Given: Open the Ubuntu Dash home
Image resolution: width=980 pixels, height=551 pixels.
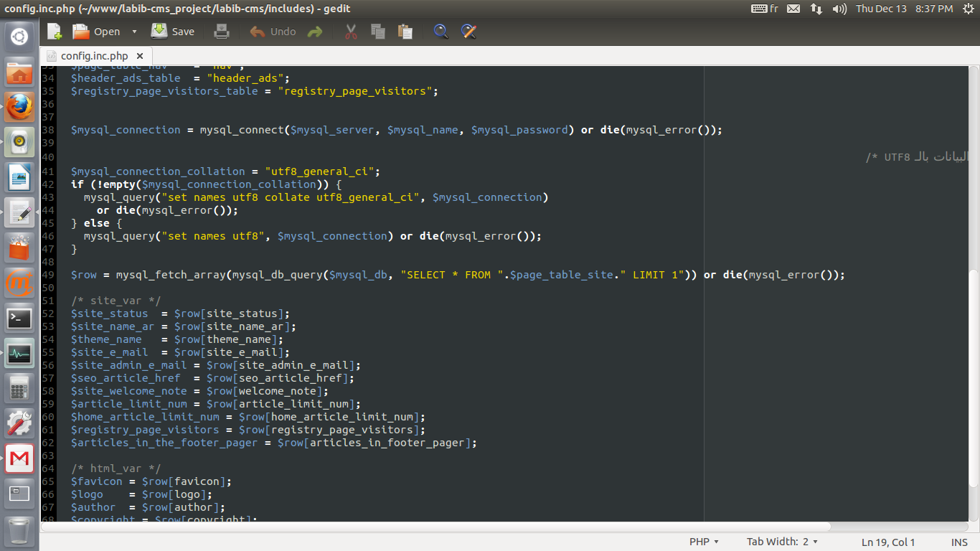Looking at the screenshot, I should (19, 36).
